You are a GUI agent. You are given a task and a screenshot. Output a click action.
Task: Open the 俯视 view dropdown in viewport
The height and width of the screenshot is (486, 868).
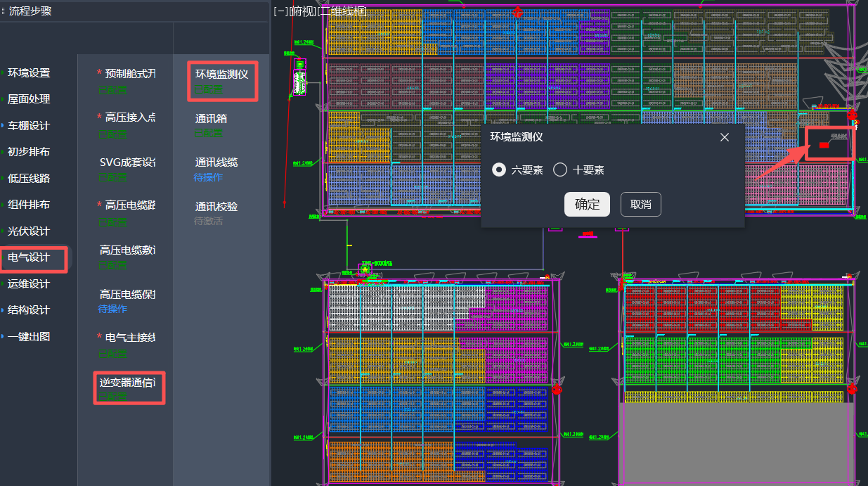pyautogui.click(x=302, y=11)
